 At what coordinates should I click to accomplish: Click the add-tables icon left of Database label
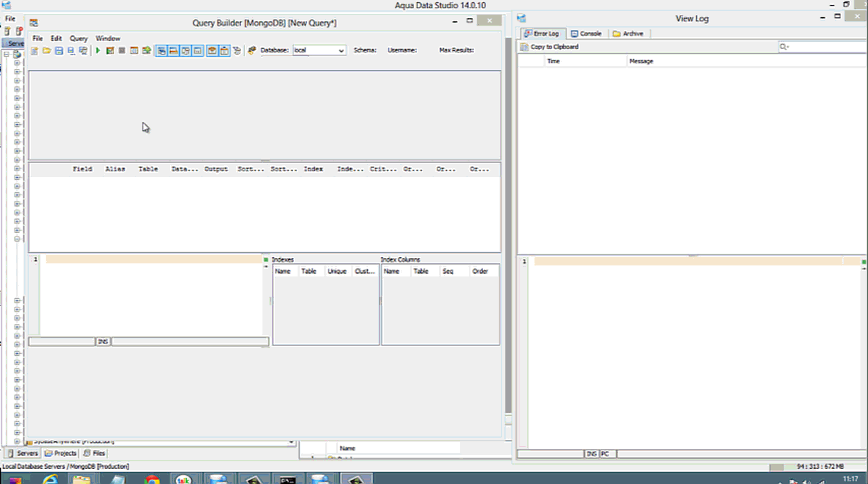click(x=252, y=50)
